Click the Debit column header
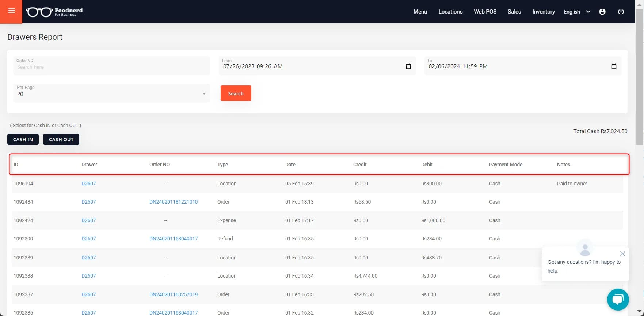 click(427, 165)
